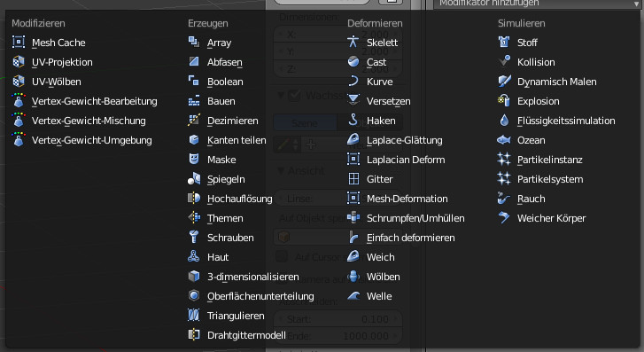The height and width of the screenshot is (352, 644).
Task: Click the Rauch smoke icon
Action: pos(504,199)
